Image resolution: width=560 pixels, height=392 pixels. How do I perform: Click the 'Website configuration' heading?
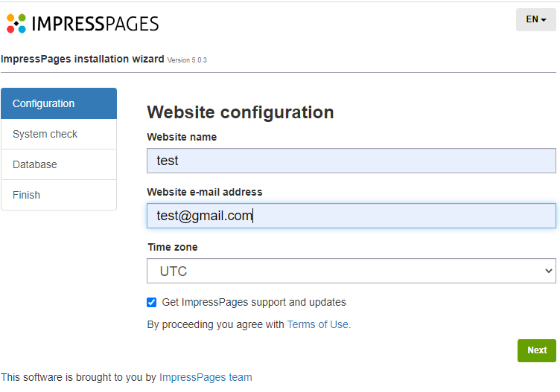point(240,112)
